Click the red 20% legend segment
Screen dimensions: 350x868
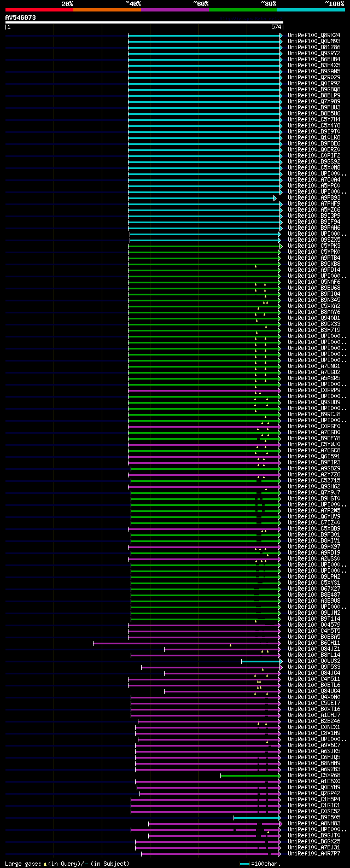click(x=39, y=10)
